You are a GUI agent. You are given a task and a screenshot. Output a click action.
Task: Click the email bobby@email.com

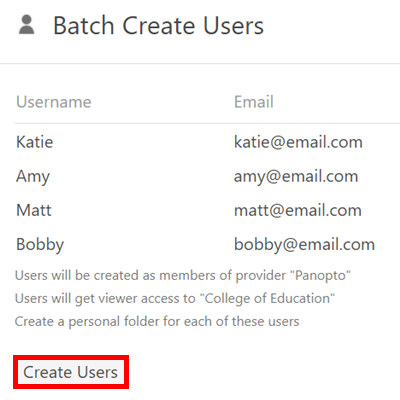(305, 245)
